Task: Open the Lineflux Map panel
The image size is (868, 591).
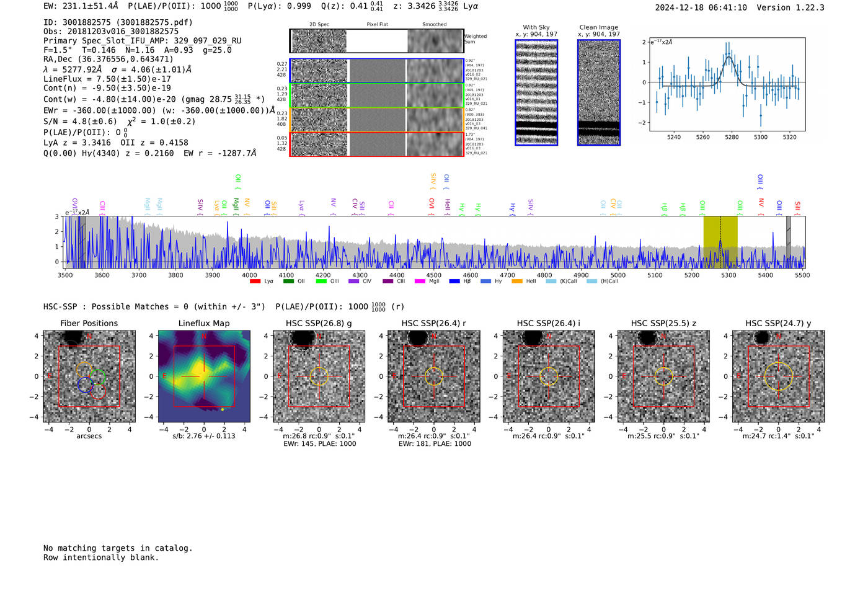Action: point(204,376)
